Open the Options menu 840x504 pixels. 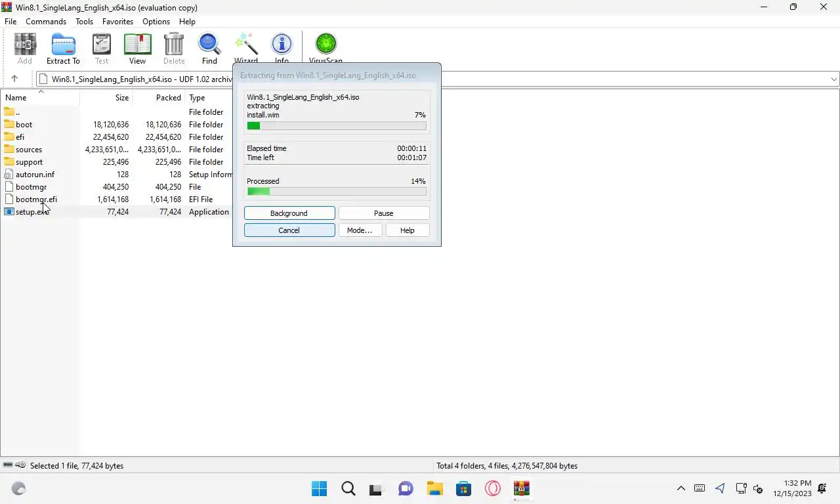click(x=156, y=22)
